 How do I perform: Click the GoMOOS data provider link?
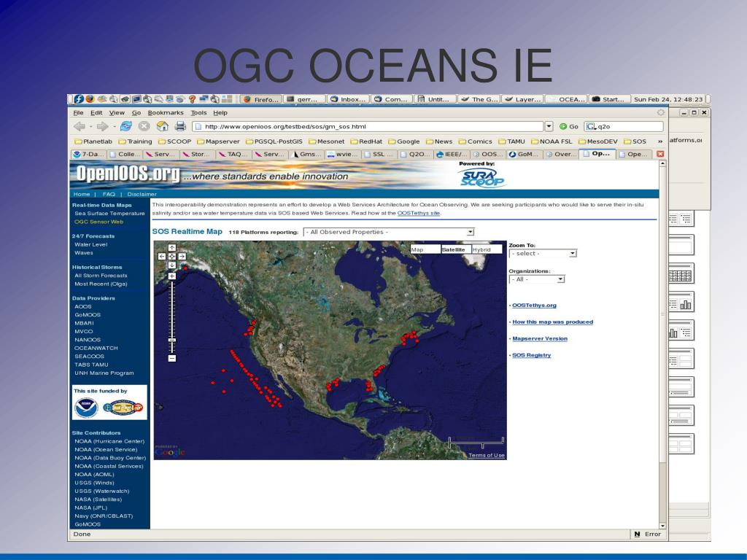pyautogui.click(x=88, y=315)
